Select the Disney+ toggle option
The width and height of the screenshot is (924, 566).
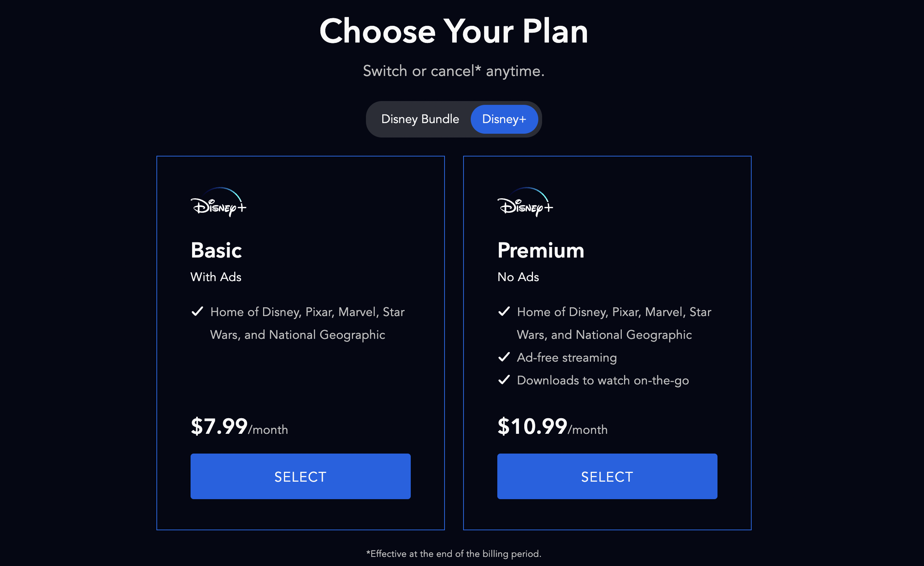[504, 119]
